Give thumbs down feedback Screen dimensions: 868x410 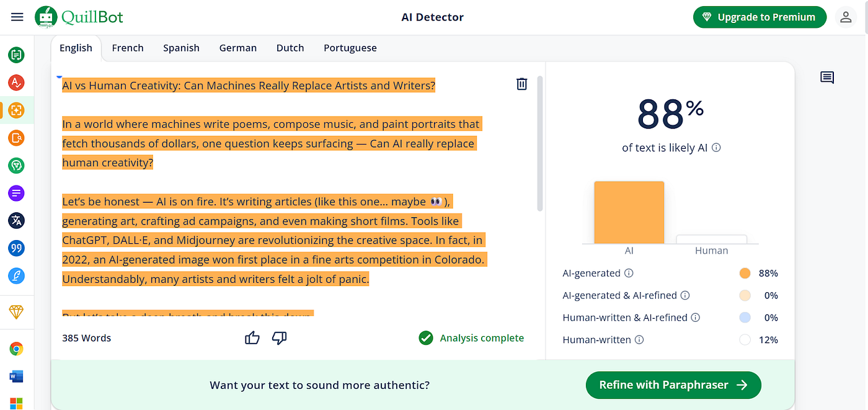click(280, 338)
